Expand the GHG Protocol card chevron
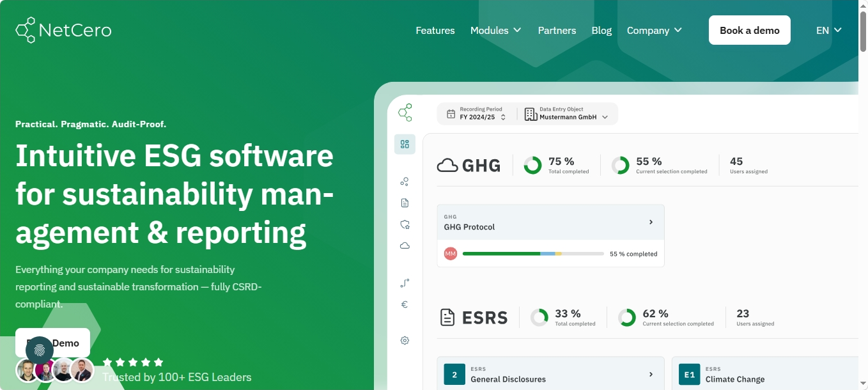Image resolution: width=868 pixels, height=390 pixels. (x=651, y=222)
